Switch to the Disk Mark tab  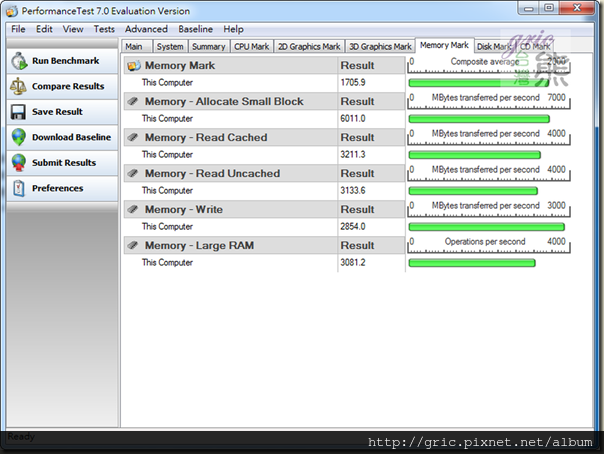494,47
